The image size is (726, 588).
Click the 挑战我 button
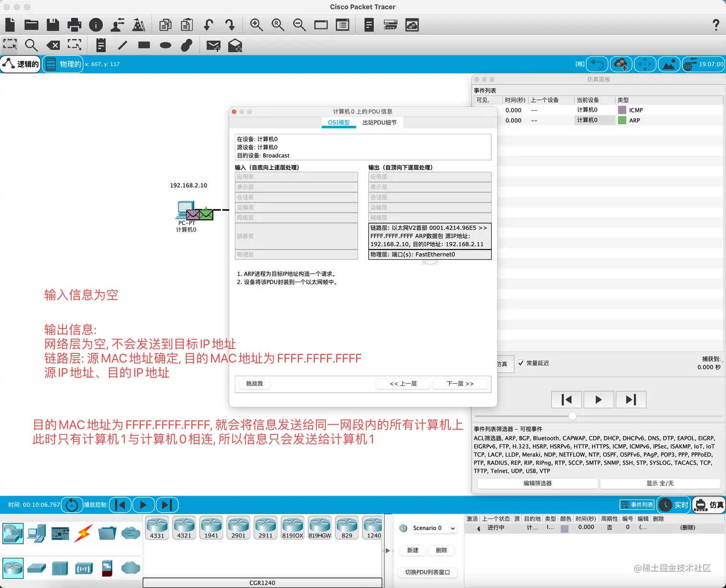(254, 384)
